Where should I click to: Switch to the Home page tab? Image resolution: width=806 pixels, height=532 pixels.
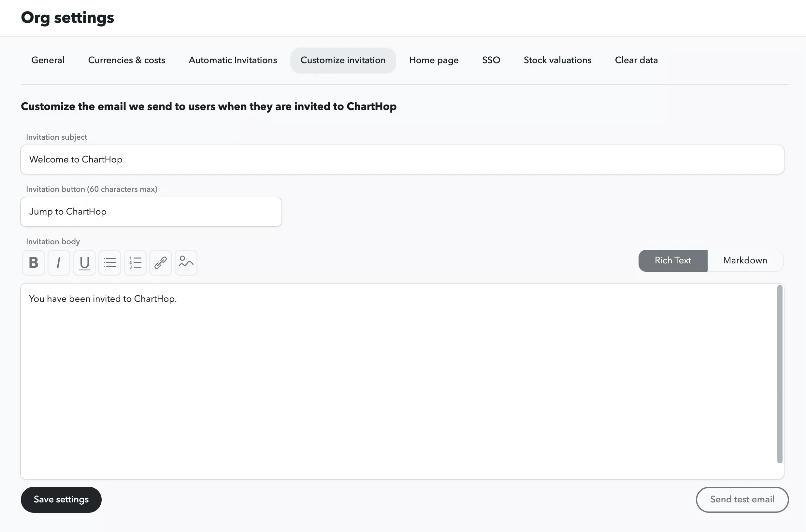tap(434, 60)
